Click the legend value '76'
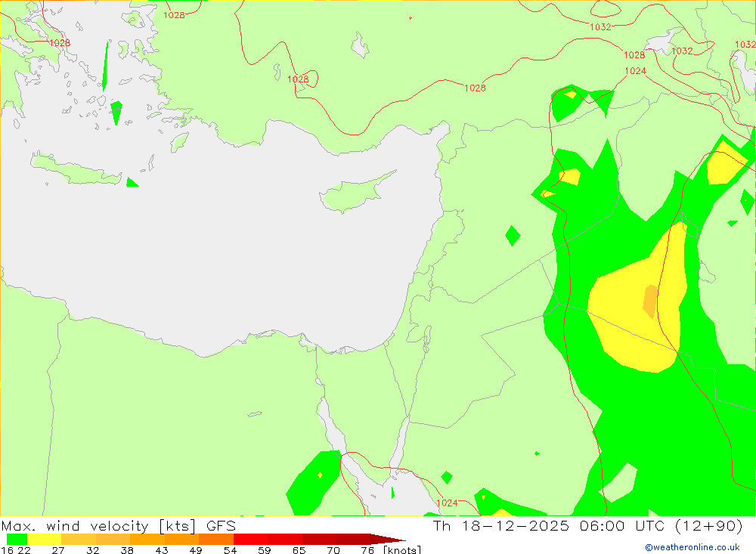 point(367,550)
